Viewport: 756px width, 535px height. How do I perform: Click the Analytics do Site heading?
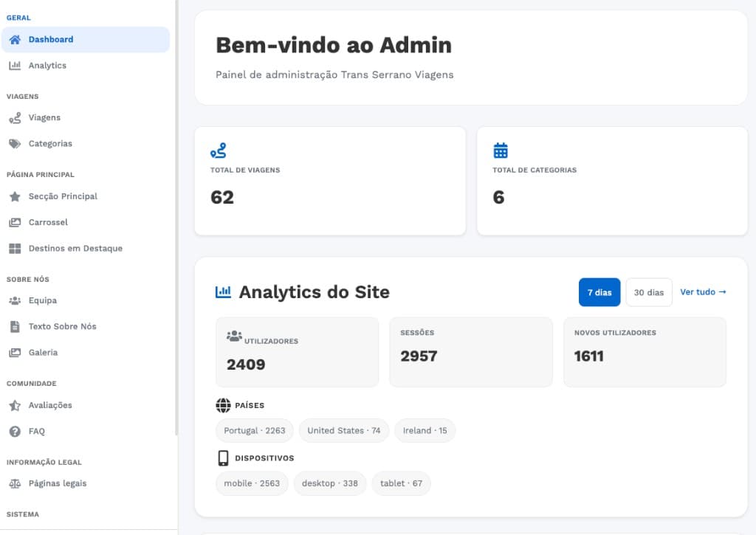click(315, 292)
